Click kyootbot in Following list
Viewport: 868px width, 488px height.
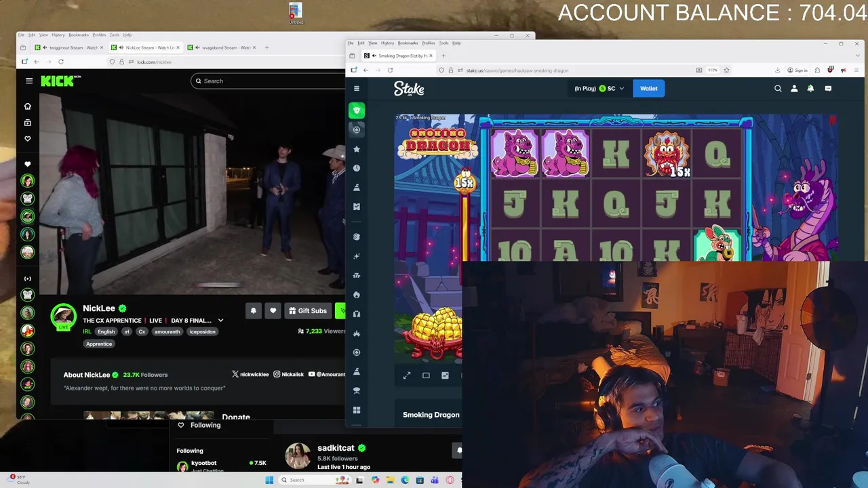pos(203,463)
